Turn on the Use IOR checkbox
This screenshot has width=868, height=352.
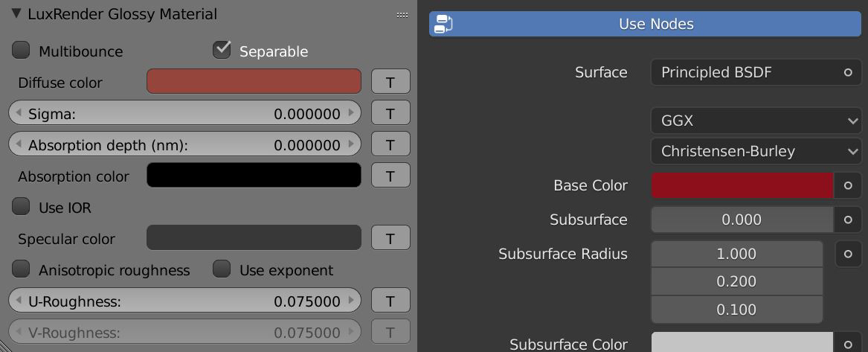(22, 207)
